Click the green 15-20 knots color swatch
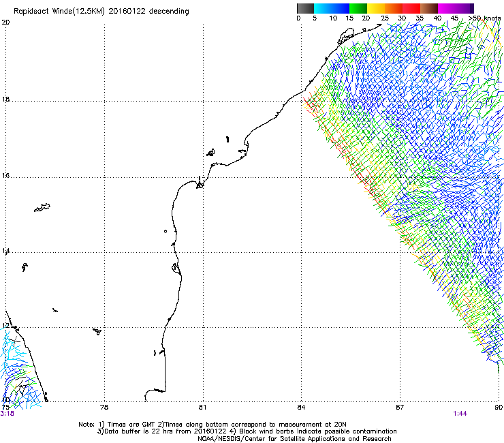 [x=358, y=8]
